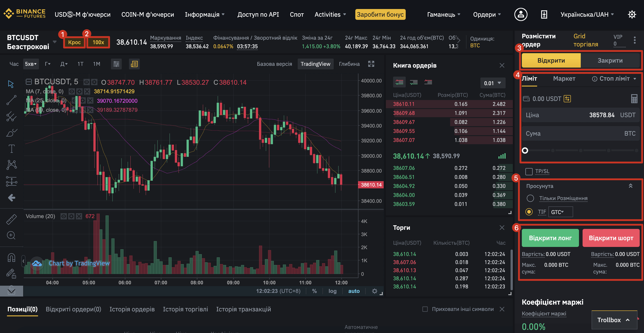644x333 pixels.
Task: Activate the zoom in tool
Action: point(11,235)
